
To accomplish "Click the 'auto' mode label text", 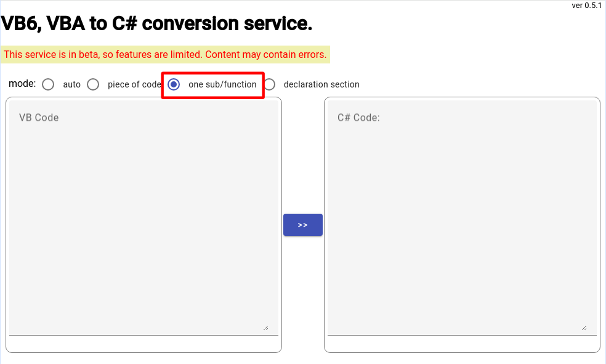I will [x=72, y=84].
